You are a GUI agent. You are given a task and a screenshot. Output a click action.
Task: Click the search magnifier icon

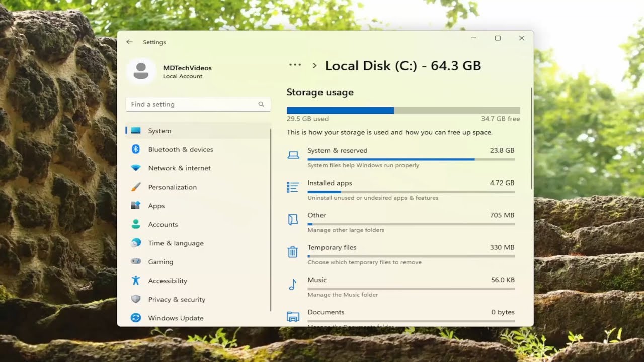click(x=261, y=104)
